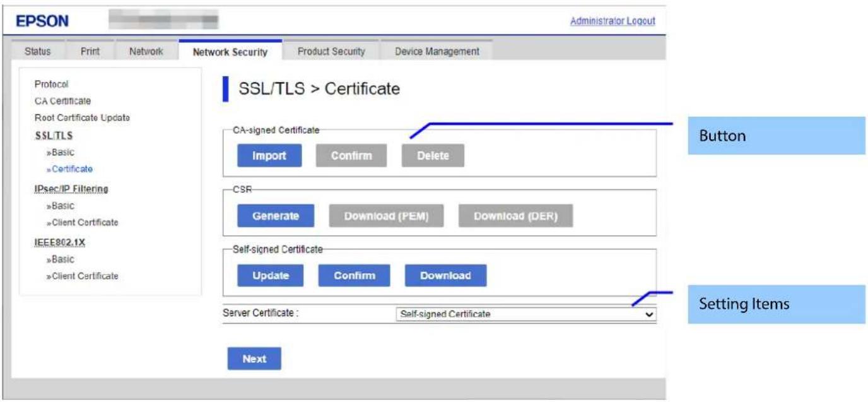
Task: Open Root Certificate Update page
Action: pyautogui.click(x=82, y=118)
